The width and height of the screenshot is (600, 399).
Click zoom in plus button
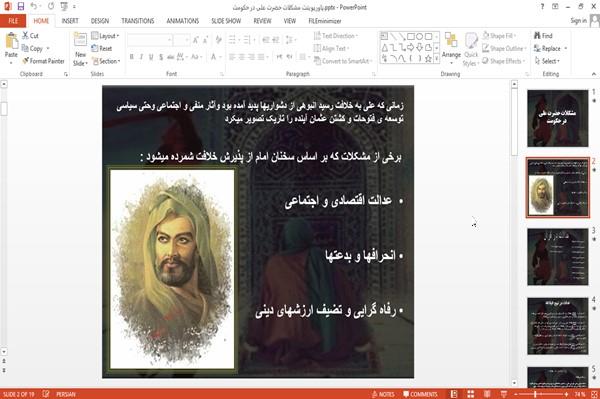(566, 394)
